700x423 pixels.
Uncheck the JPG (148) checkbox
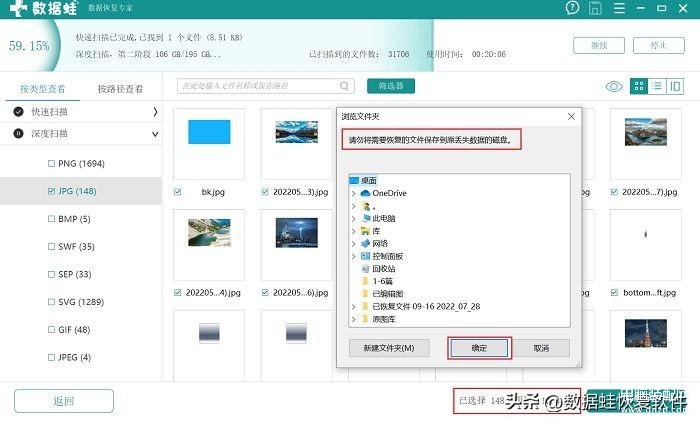(51, 191)
